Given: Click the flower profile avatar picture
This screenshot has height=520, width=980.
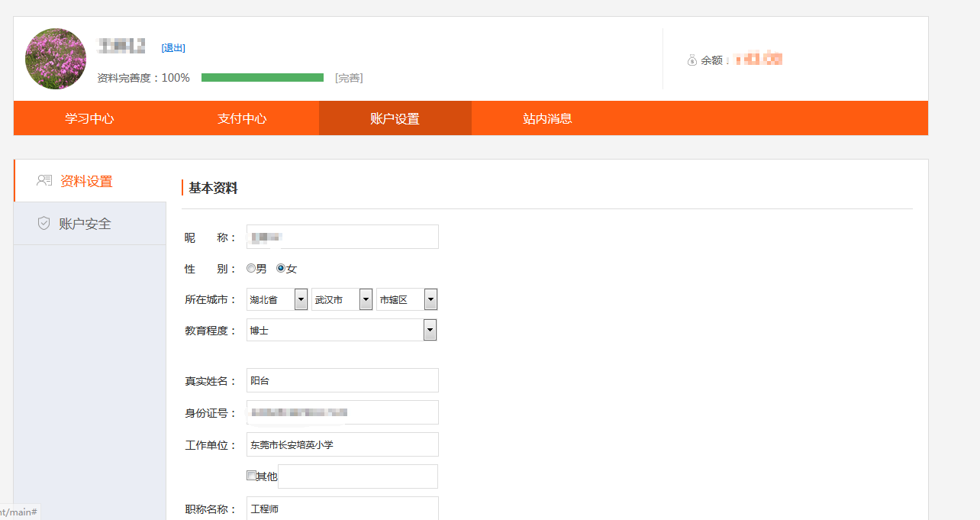Looking at the screenshot, I should [x=56, y=59].
